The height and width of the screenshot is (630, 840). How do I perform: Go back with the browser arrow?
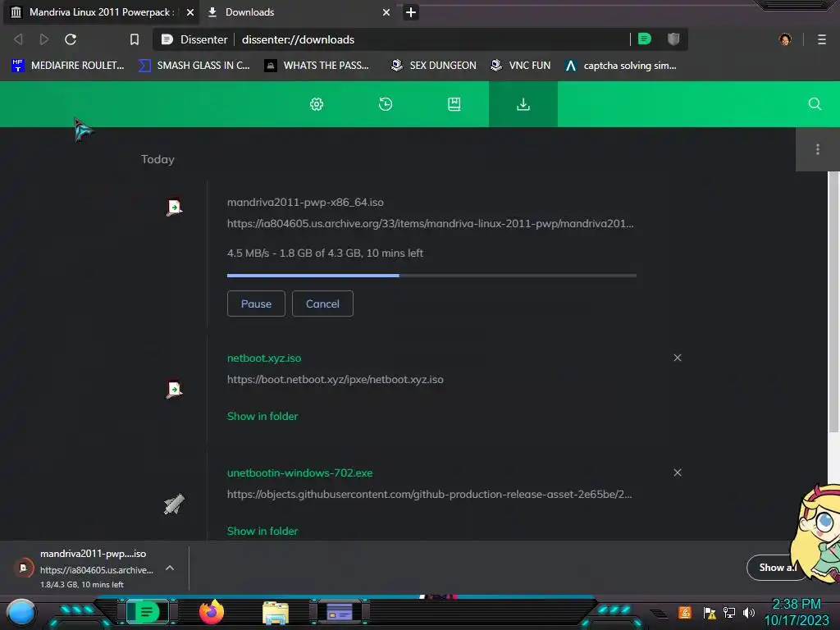click(x=18, y=39)
